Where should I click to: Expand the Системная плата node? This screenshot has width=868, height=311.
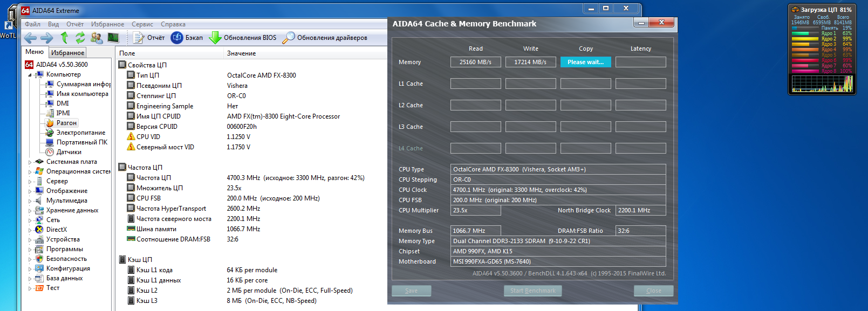(x=30, y=162)
